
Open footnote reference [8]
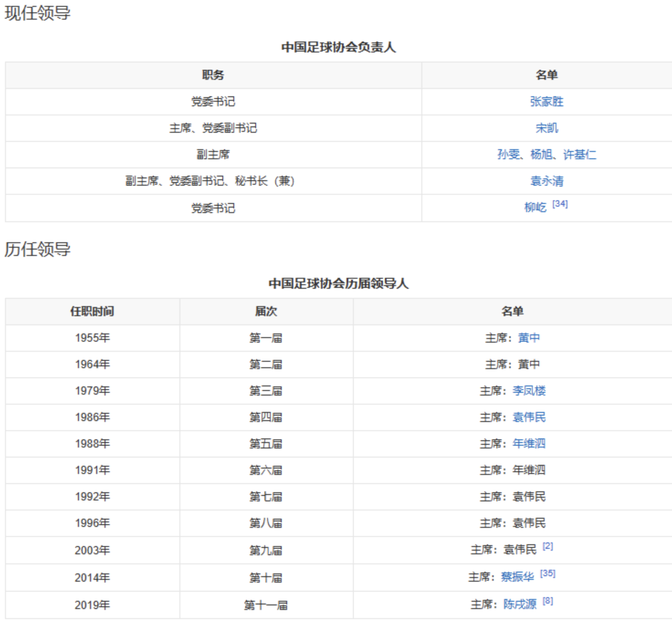point(548,601)
